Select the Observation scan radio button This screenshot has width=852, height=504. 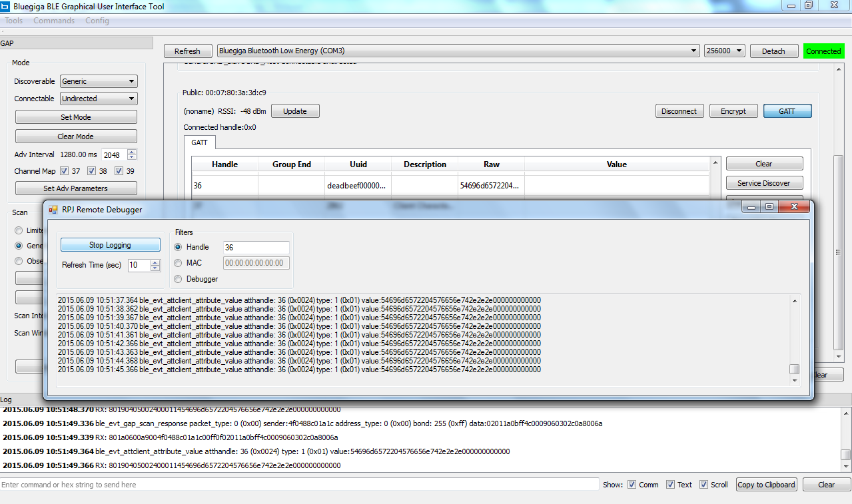pyautogui.click(x=19, y=261)
